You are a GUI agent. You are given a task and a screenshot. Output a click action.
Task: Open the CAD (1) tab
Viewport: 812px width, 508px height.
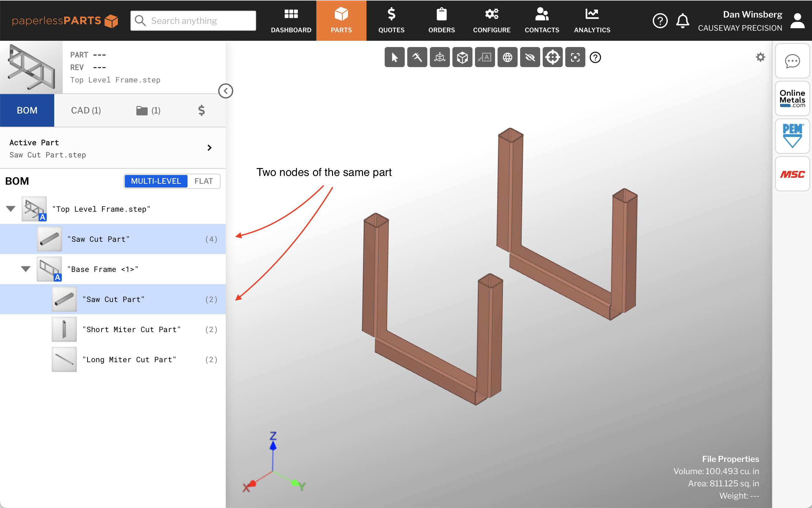86,110
